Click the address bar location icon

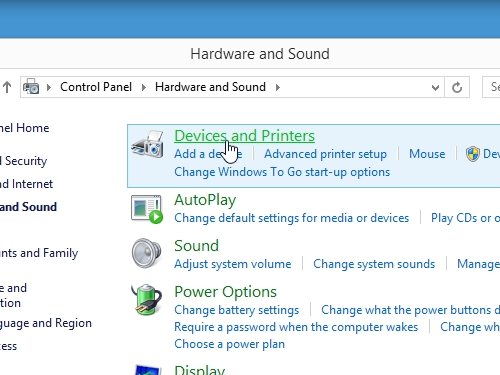click(x=31, y=87)
